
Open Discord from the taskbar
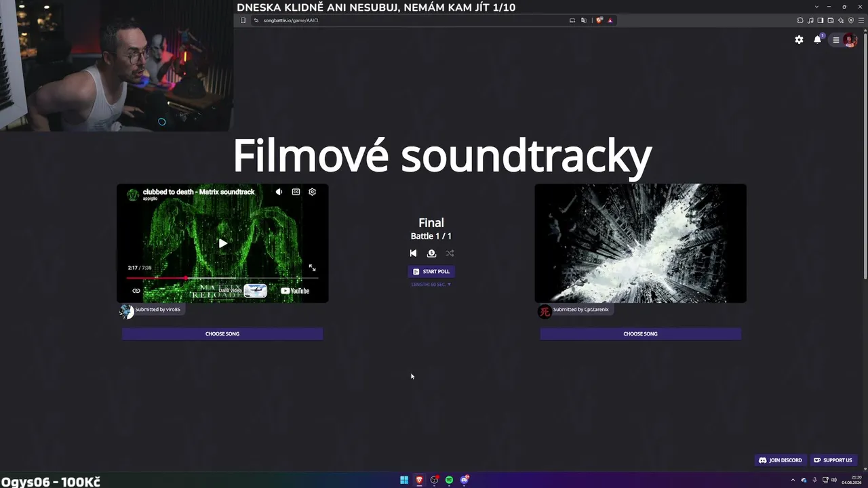click(465, 480)
